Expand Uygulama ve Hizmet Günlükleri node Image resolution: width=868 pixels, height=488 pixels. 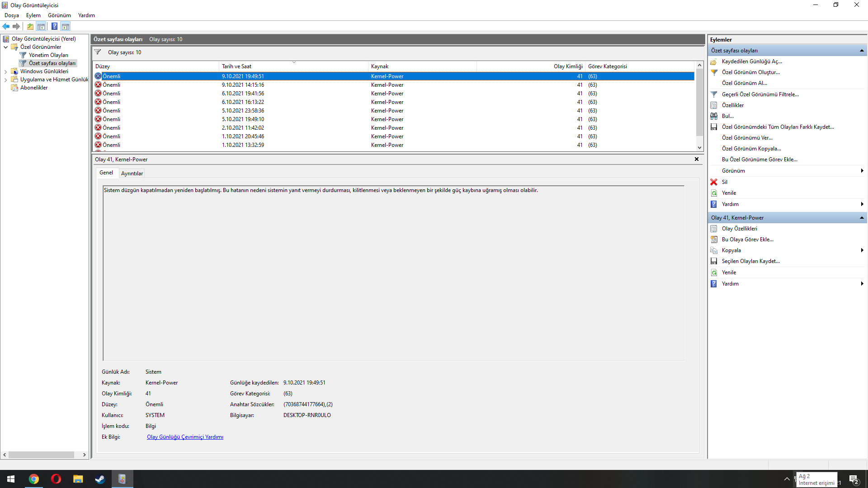pyautogui.click(x=5, y=80)
